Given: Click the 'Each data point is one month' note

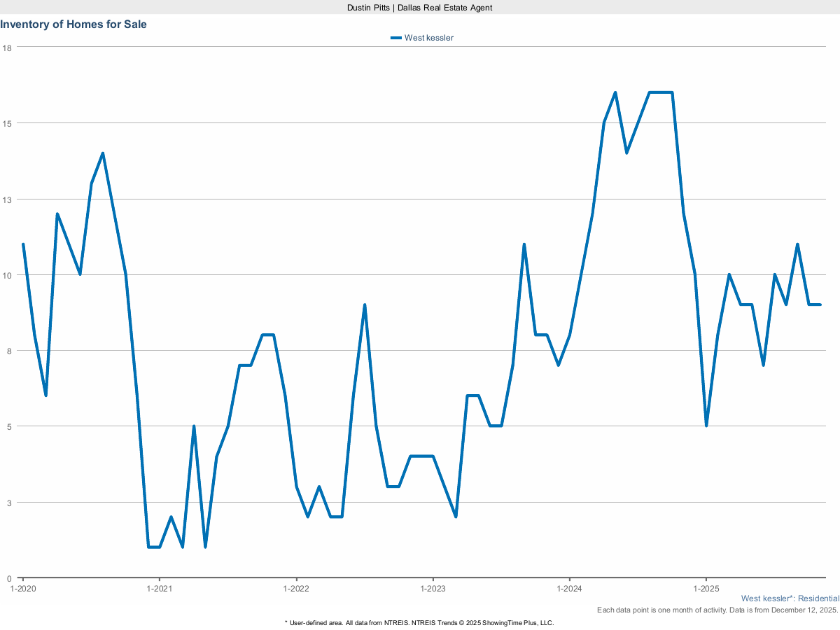Looking at the screenshot, I should coord(717,610).
